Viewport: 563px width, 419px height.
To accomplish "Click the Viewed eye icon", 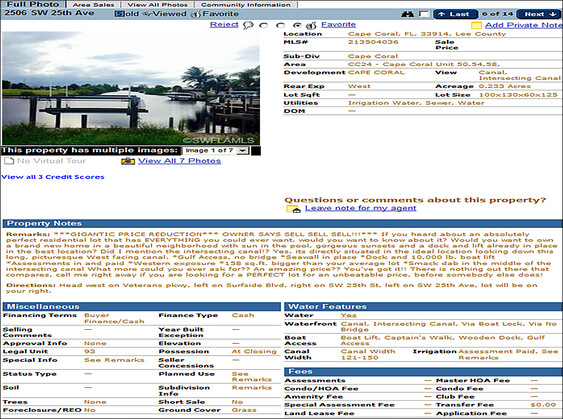I will coord(148,14).
